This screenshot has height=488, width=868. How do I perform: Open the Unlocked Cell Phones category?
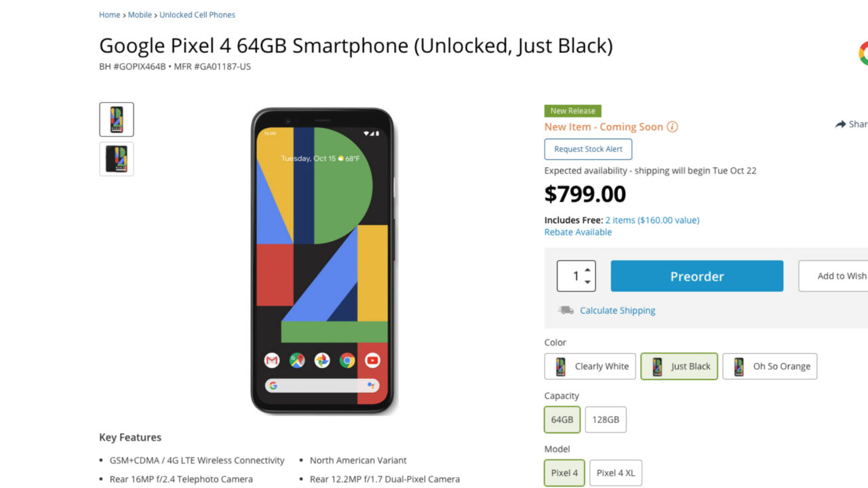coord(197,14)
